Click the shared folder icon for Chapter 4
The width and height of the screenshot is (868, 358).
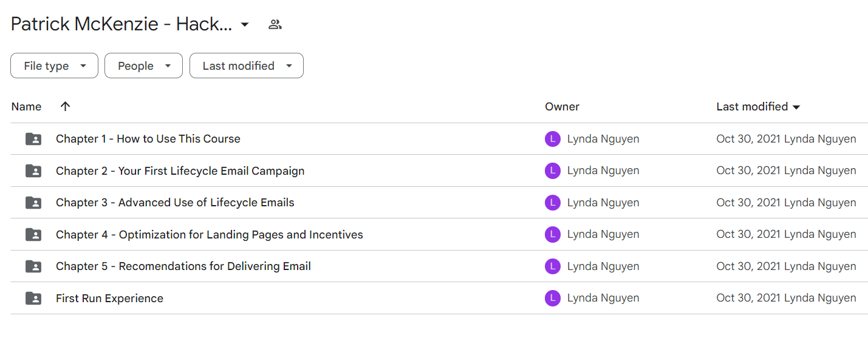33,235
